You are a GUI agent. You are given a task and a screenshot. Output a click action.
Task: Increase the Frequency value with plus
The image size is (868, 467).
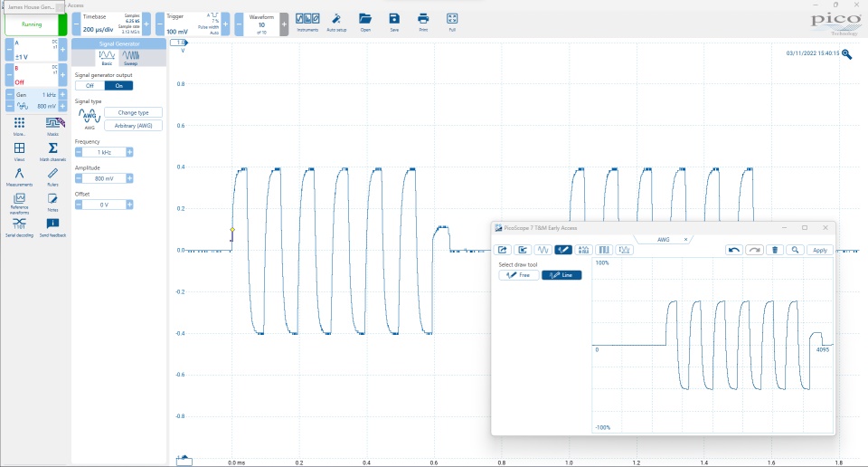click(129, 152)
